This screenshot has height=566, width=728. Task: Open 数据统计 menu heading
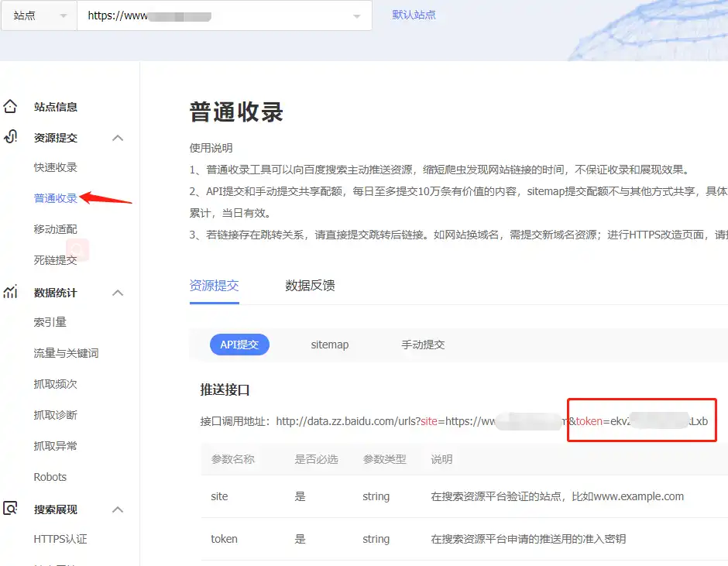(x=56, y=293)
